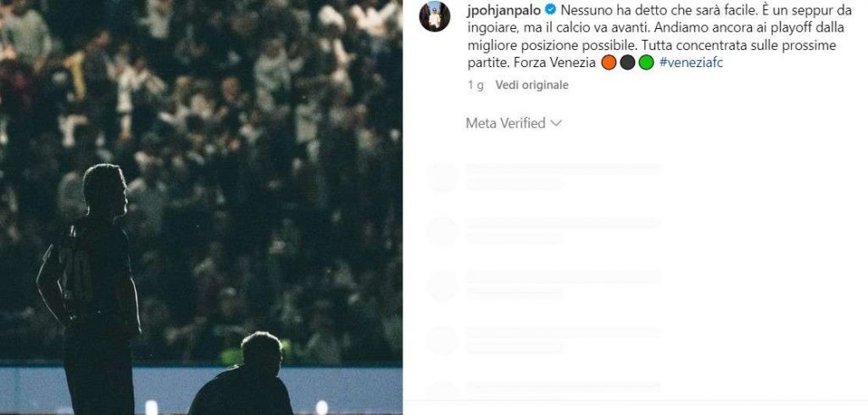Viewport: 868px width, 415px height.
Task: Follow the #veneziafc hashtag link
Action: 691,63
